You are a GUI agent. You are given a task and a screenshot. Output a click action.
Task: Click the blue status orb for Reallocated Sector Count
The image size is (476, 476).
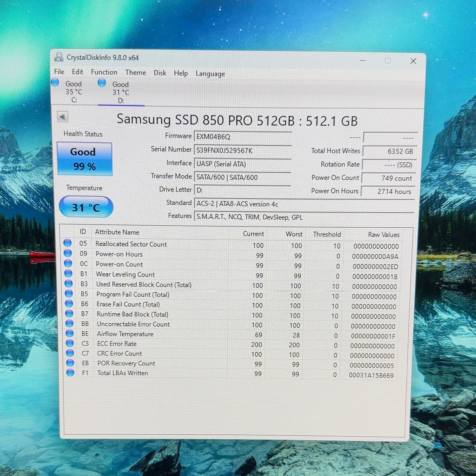click(x=67, y=243)
